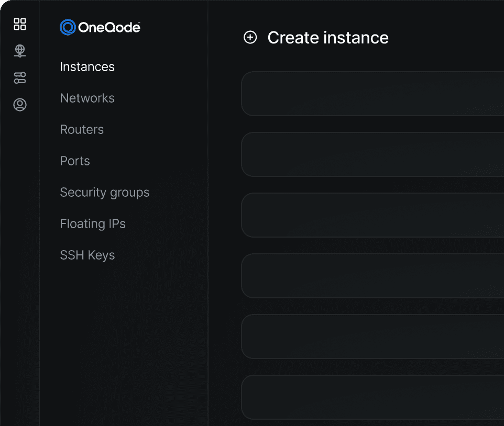Open the dashboard grid icon in the sidebar

(20, 24)
